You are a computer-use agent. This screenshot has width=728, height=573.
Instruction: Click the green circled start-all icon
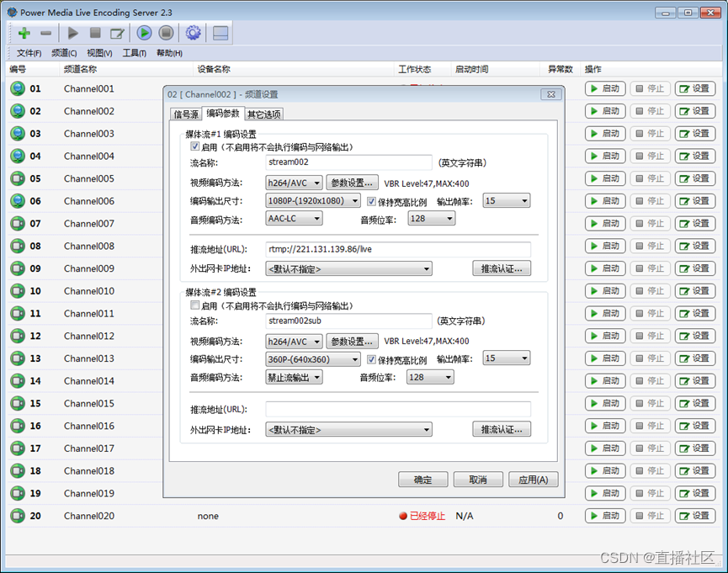click(145, 33)
